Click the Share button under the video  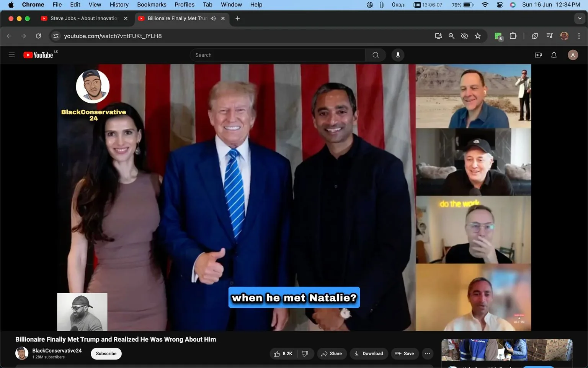click(x=332, y=353)
